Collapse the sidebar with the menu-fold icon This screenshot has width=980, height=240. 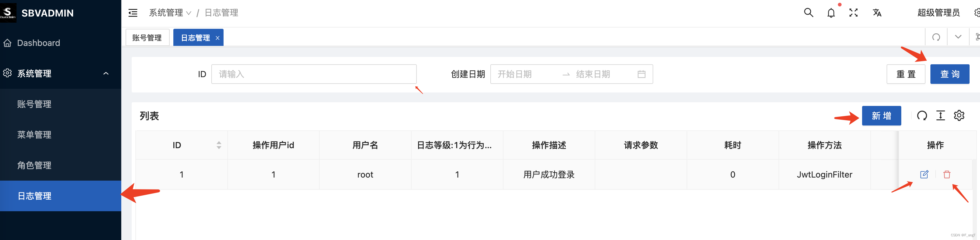click(x=133, y=13)
